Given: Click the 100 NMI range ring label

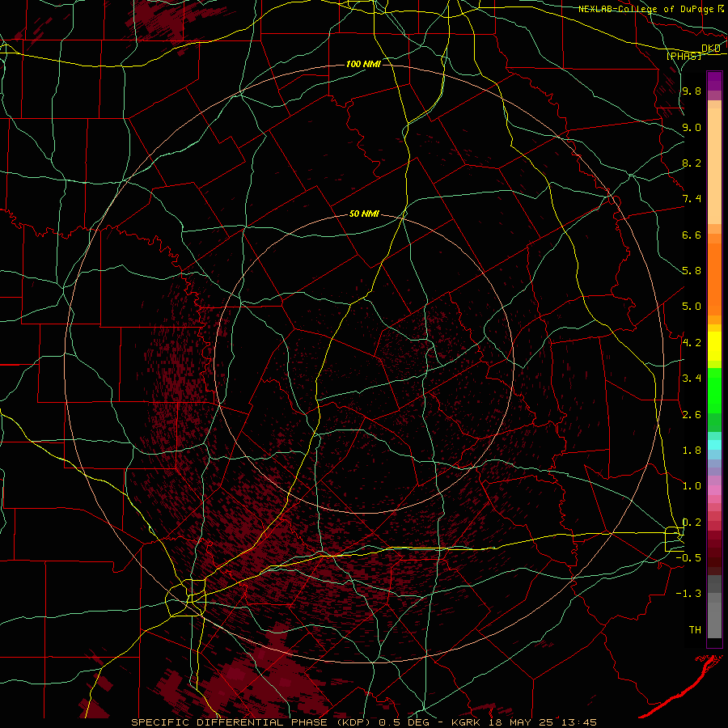Looking at the screenshot, I should pyautogui.click(x=363, y=64).
